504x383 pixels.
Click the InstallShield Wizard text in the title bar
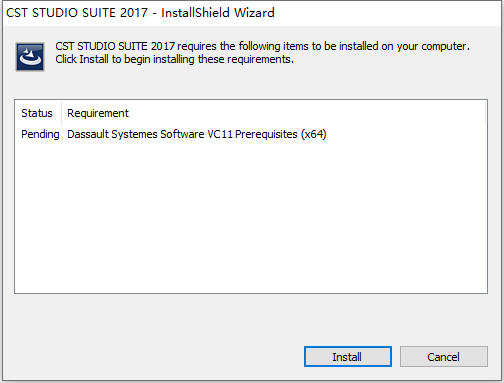218,13
